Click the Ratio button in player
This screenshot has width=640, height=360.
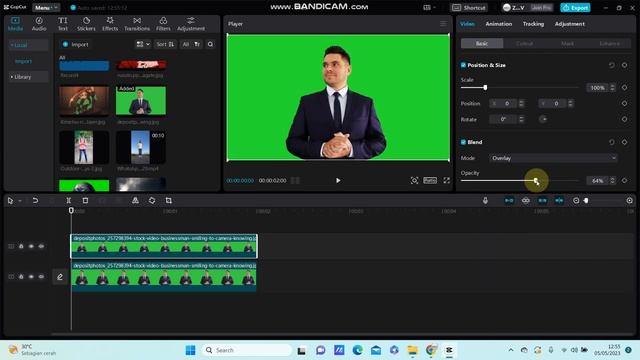[x=430, y=180]
